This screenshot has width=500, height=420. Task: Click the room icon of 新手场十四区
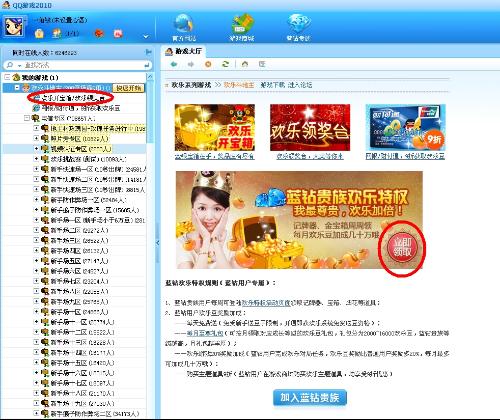45,353
